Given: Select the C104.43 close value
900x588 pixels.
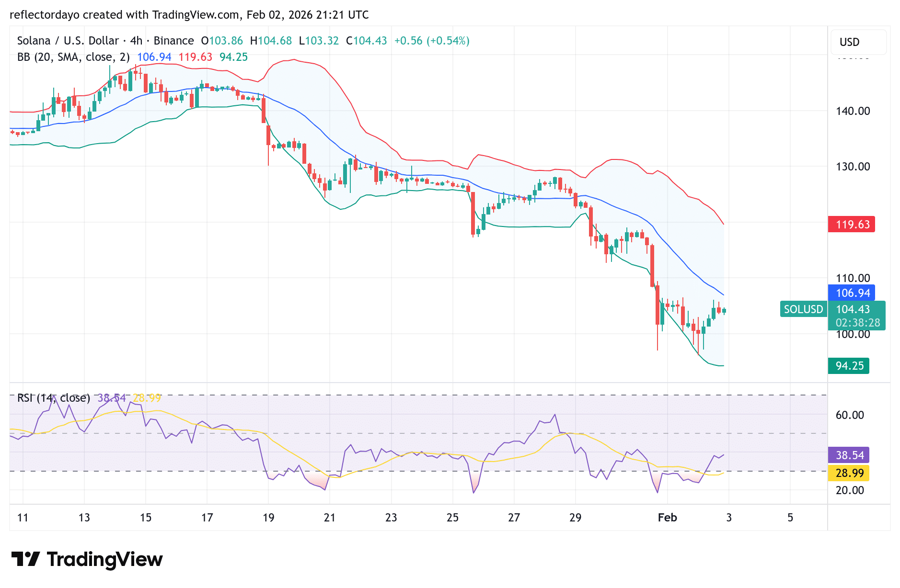Looking at the screenshot, I should 366,41.
